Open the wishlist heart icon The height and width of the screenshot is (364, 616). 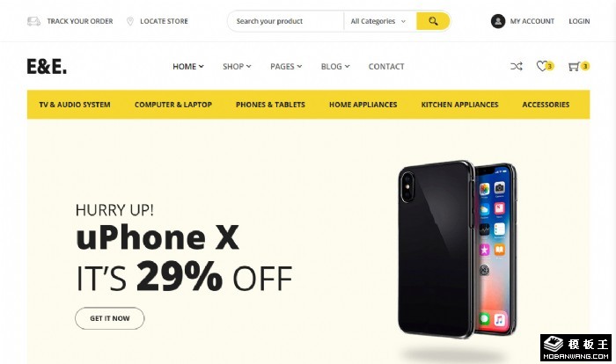(542, 66)
